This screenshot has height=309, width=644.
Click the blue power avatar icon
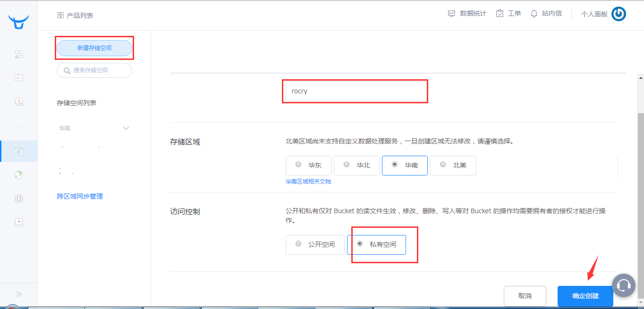[619, 14]
